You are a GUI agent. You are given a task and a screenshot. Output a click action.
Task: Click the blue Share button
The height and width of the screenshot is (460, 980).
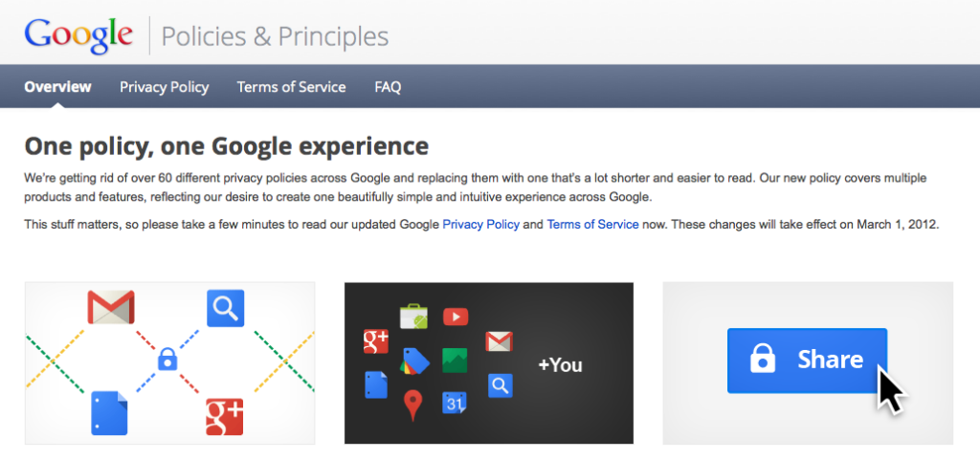[807, 361]
